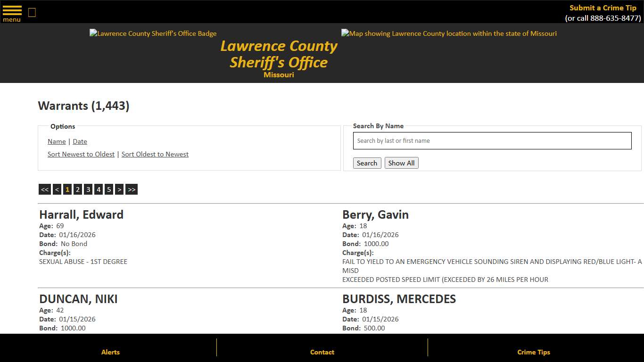Screen dimensions: 644x362
Task: Open the hamburger menu
Action: click(x=11, y=11)
